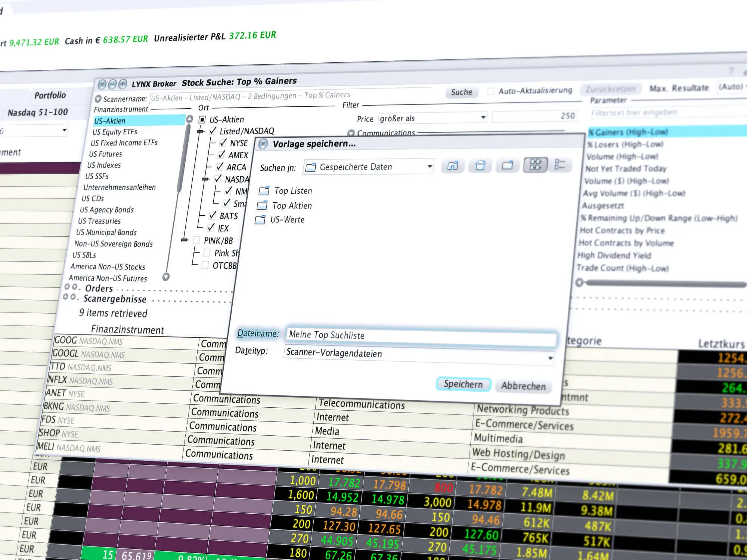The width and height of the screenshot is (747, 560).
Task: Open the Top Listen folder
Action: point(285,191)
